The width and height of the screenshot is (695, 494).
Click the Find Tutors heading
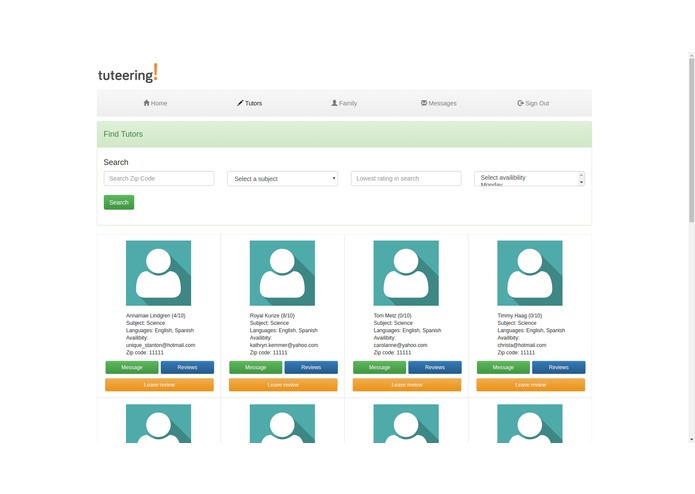[123, 134]
